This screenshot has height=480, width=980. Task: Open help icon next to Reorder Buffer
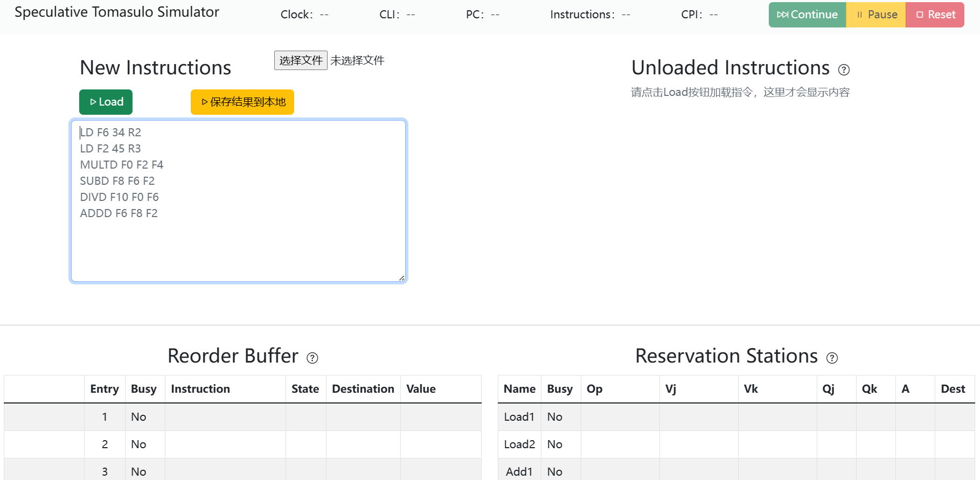coord(312,358)
